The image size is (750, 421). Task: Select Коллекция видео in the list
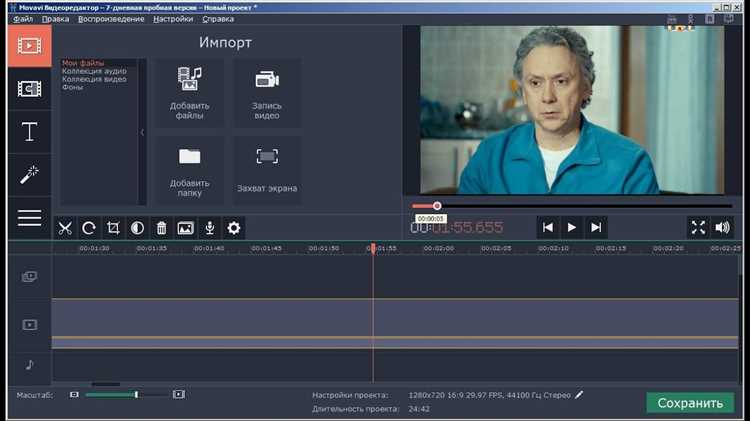[94, 79]
